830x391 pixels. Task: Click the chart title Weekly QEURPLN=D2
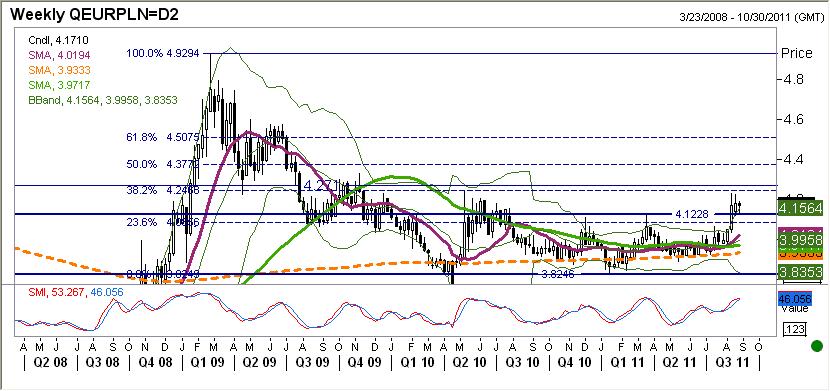(94, 14)
